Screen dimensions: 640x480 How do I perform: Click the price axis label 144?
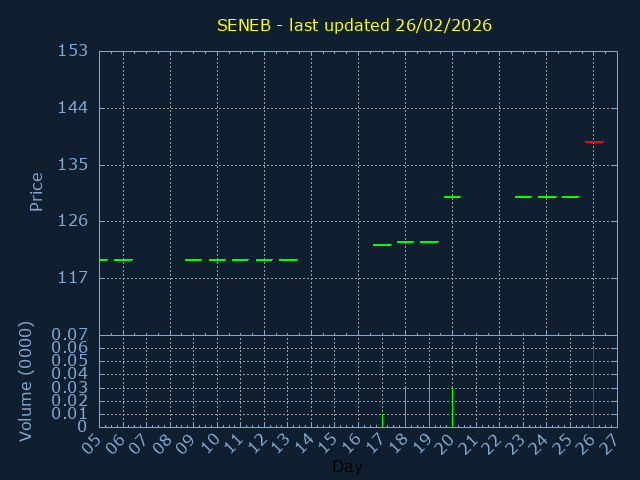tap(73, 108)
